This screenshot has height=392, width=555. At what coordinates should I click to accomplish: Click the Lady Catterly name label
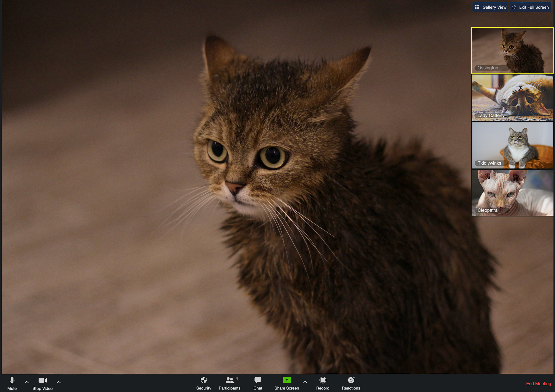click(491, 115)
